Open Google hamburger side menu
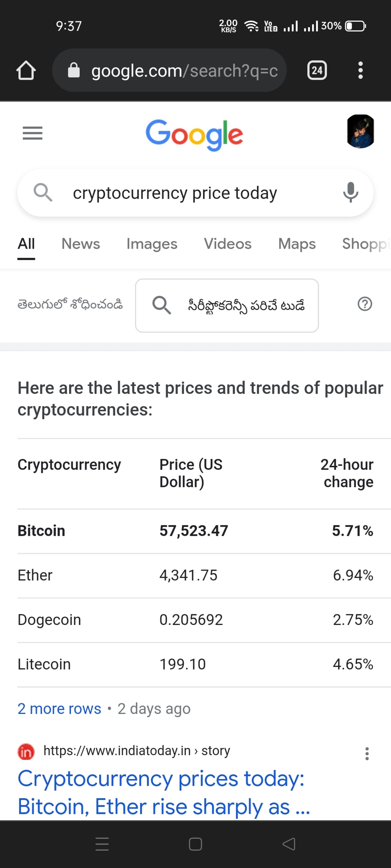This screenshot has width=391, height=868. pos(32,133)
